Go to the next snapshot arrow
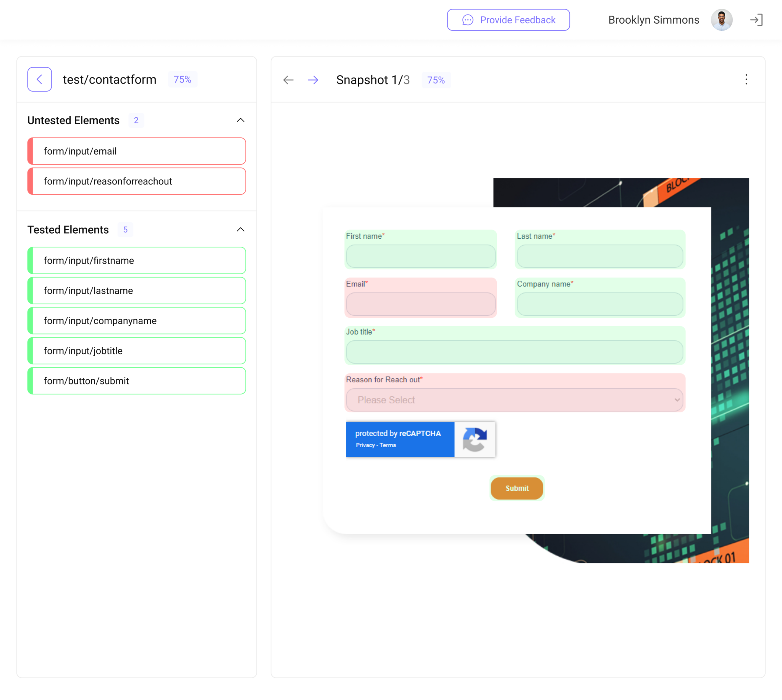This screenshot has width=782, height=700. pos(313,79)
